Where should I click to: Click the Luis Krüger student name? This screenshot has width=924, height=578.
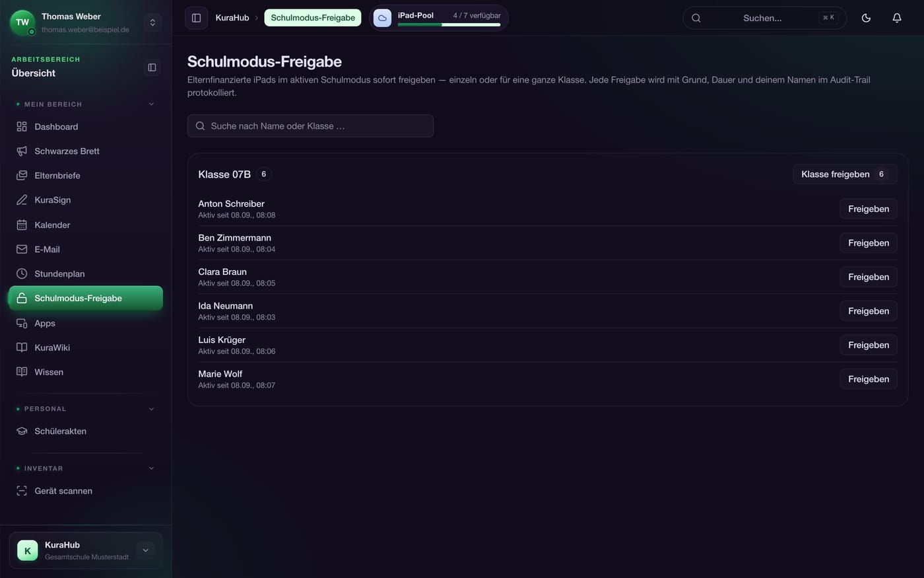222,340
